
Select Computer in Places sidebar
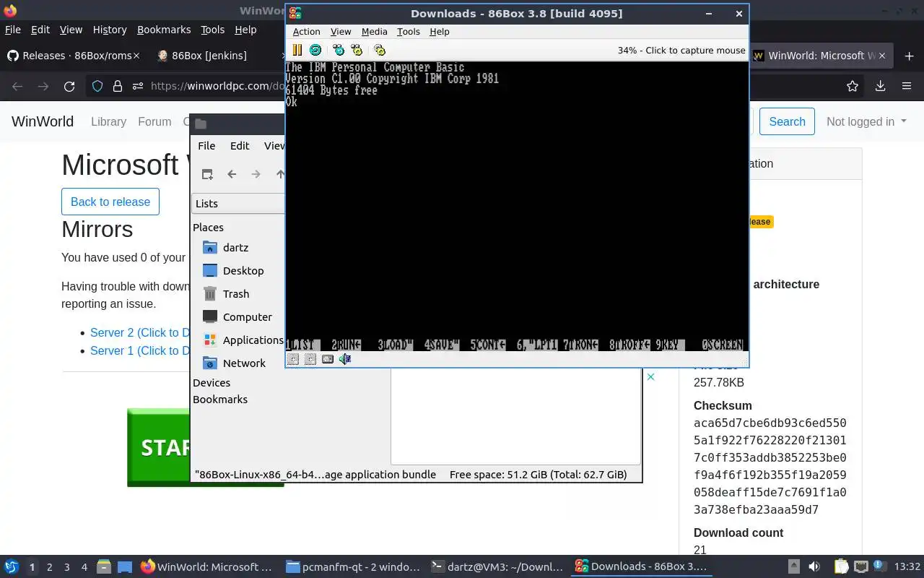tap(238, 316)
